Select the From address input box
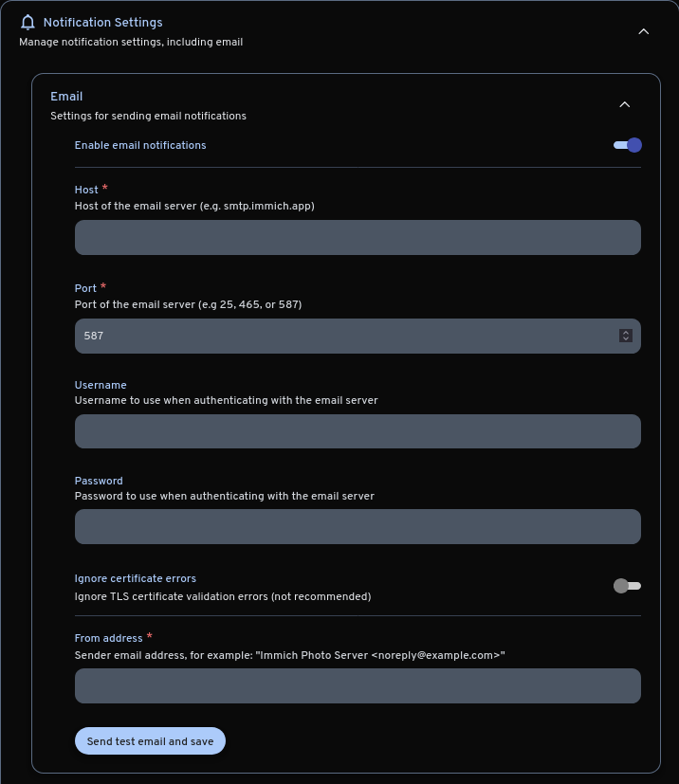Viewport: 679px width, 784px height. click(358, 685)
